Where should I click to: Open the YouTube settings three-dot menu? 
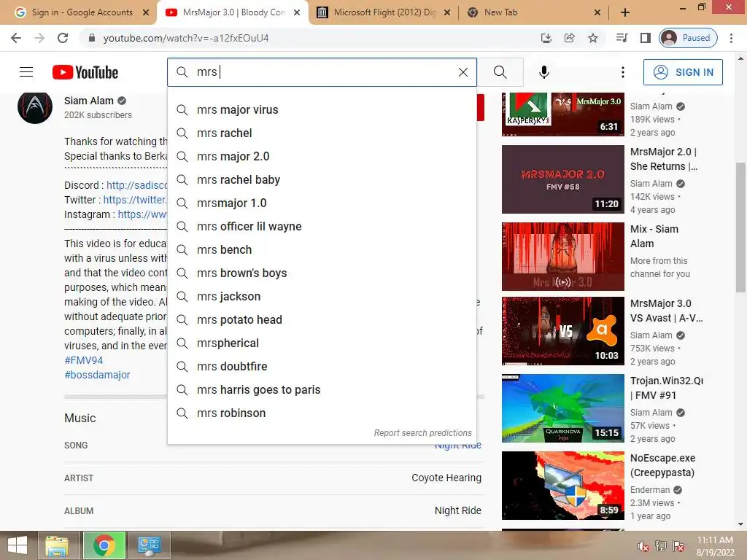tap(622, 72)
